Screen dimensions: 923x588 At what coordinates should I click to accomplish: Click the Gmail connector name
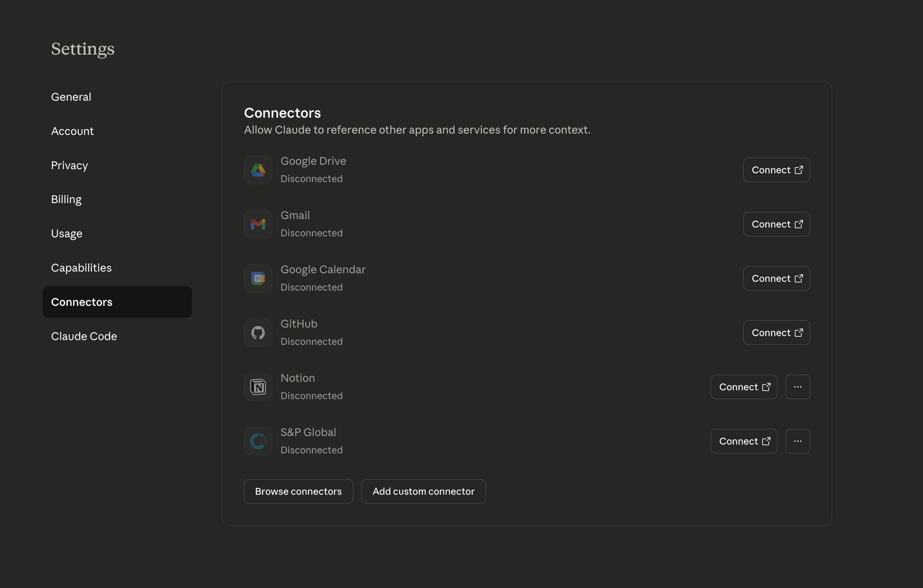click(x=295, y=215)
